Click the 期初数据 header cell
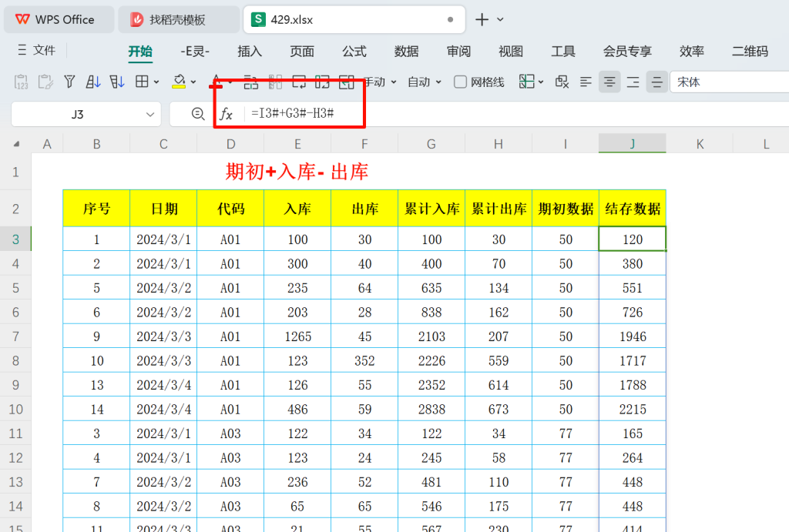789x532 pixels. click(x=566, y=208)
